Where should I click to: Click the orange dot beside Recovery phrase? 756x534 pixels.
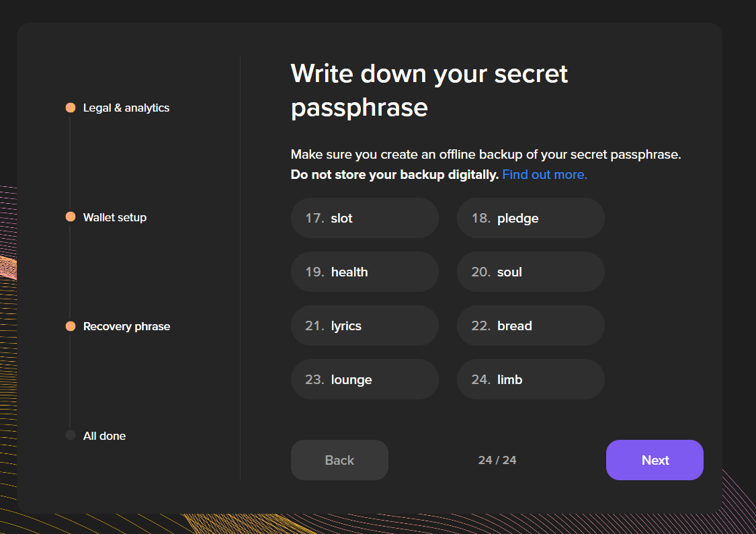pyautogui.click(x=71, y=326)
